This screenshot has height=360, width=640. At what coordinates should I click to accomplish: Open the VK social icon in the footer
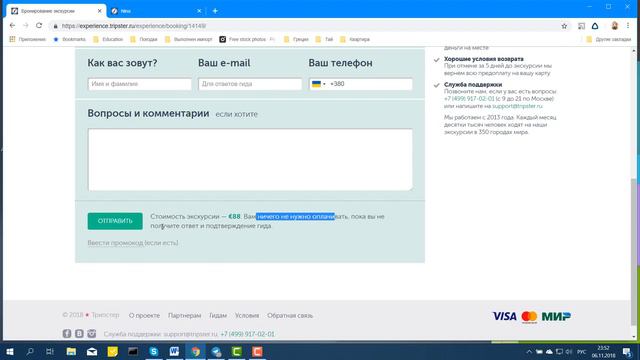pyautogui.click(x=79, y=333)
